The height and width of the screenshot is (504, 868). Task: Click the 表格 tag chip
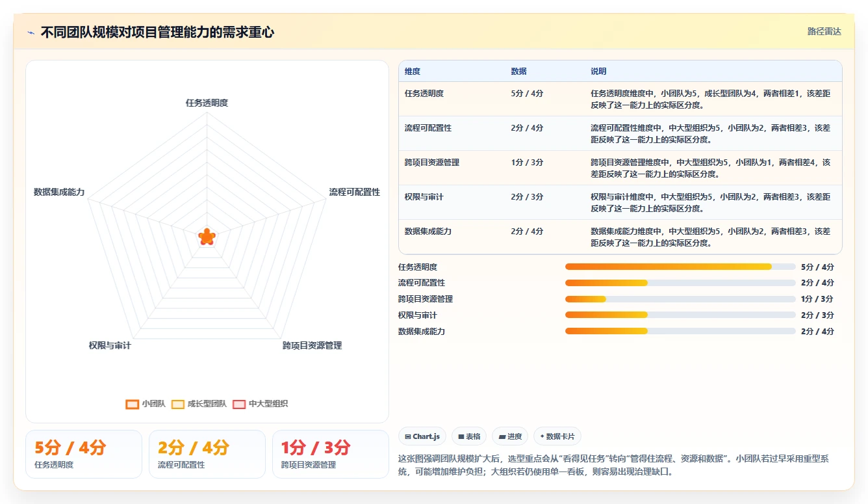[469, 436]
